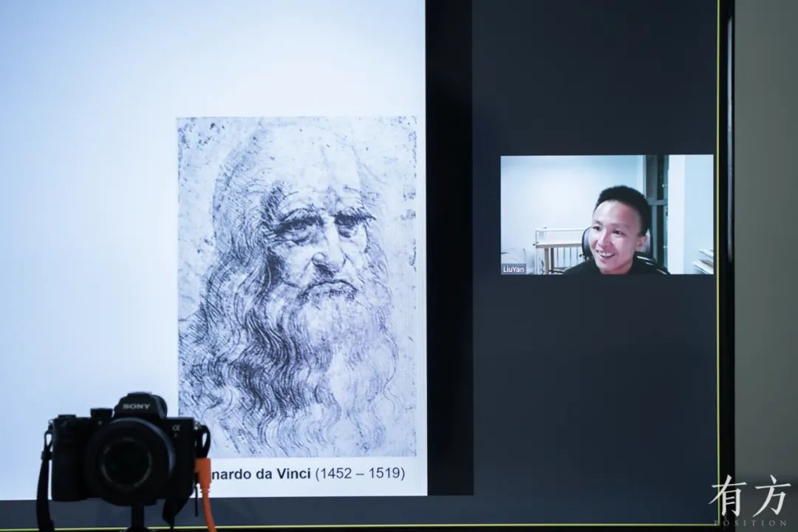Click the "(1452 – 1519)" dates text
Image resolution: width=798 pixels, height=532 pixels.
click(x=361, y=474)
